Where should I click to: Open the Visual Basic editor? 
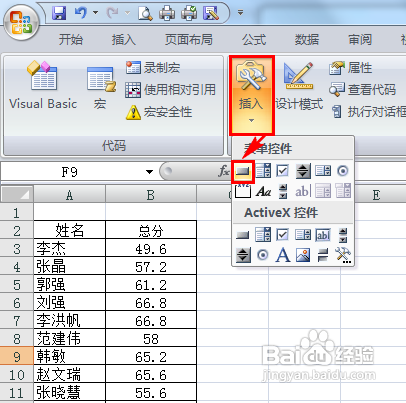point(43,85)
